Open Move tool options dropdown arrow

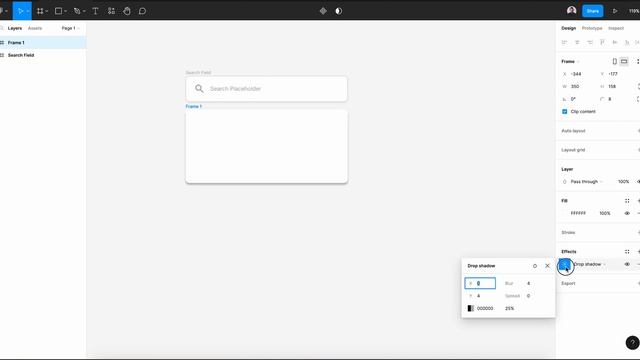28,11
